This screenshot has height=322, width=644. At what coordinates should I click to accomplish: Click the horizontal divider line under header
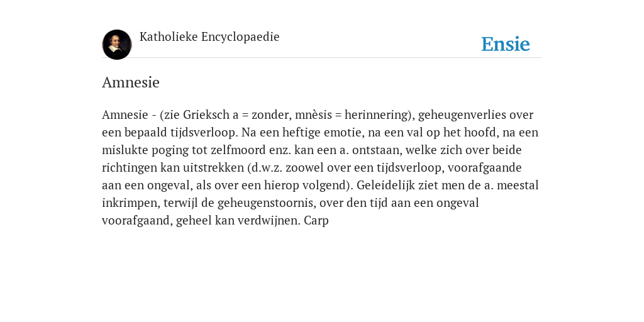322,57
